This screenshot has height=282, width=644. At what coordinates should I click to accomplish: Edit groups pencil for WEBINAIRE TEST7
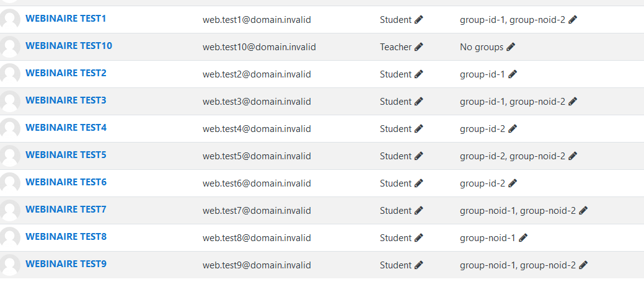click(583, 211)
